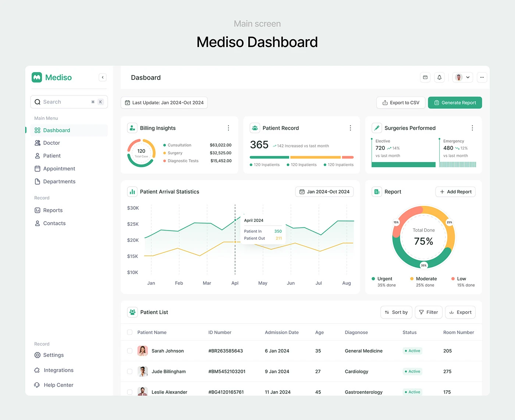Open Billing Insights options menu
The height and width of the screenshot is (420, 515).
tap(228, 128)
